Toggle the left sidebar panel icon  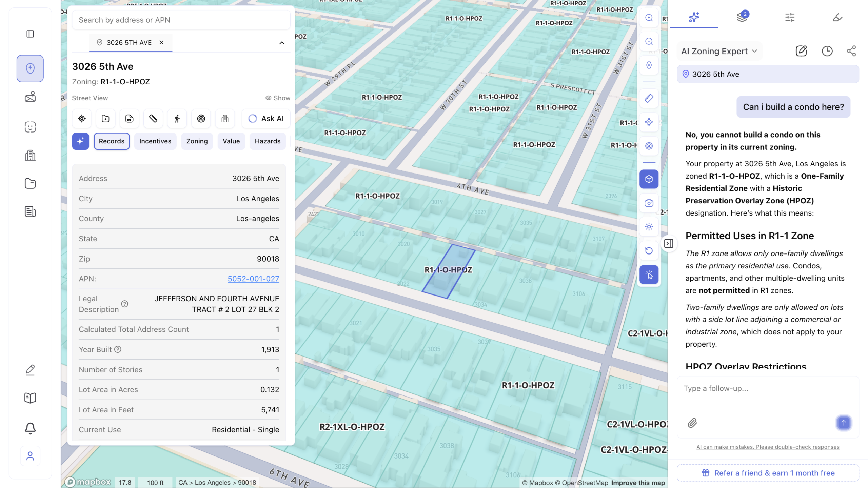tap(30, 34)
